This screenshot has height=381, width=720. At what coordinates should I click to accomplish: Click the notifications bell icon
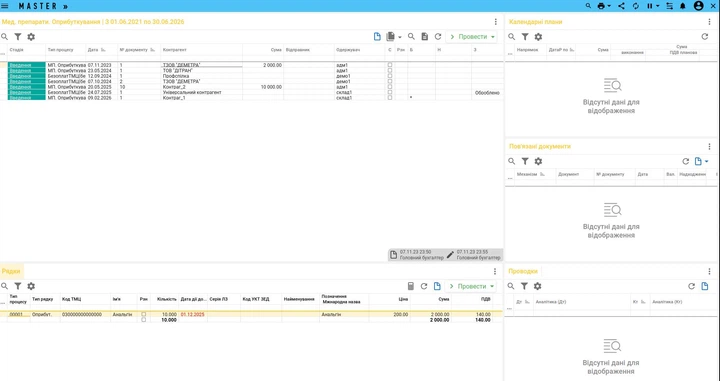(x=683, y=6)
